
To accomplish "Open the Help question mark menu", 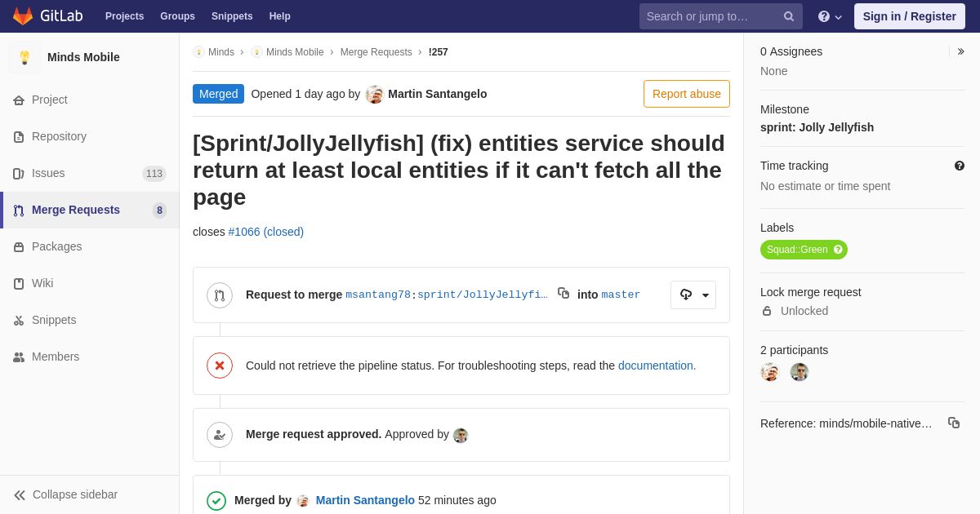I will point(830,16).
